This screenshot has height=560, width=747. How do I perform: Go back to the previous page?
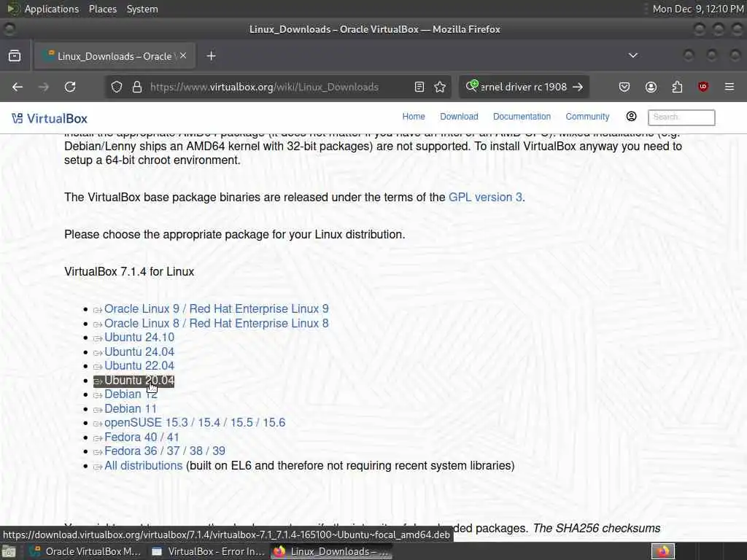pos(18,87)
